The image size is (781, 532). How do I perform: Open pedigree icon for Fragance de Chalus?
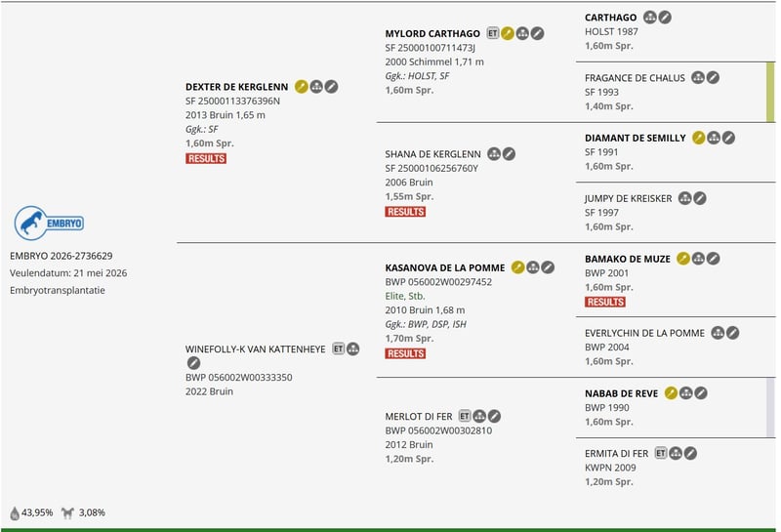tap(698, 78)
